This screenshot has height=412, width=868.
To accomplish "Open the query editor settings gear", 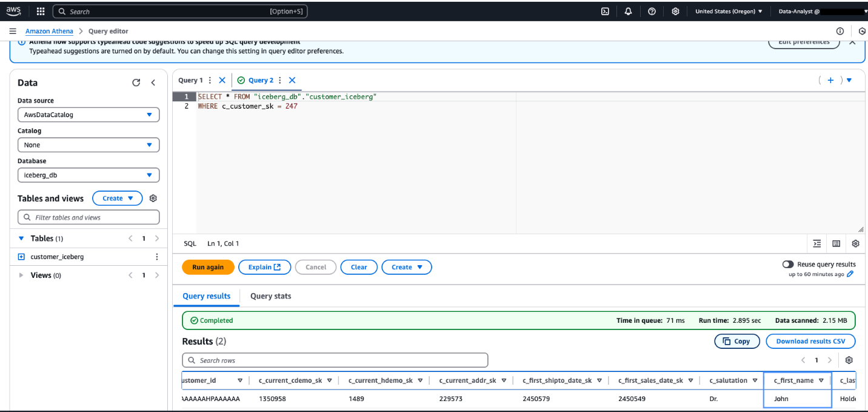I will (x=855, y=243).
